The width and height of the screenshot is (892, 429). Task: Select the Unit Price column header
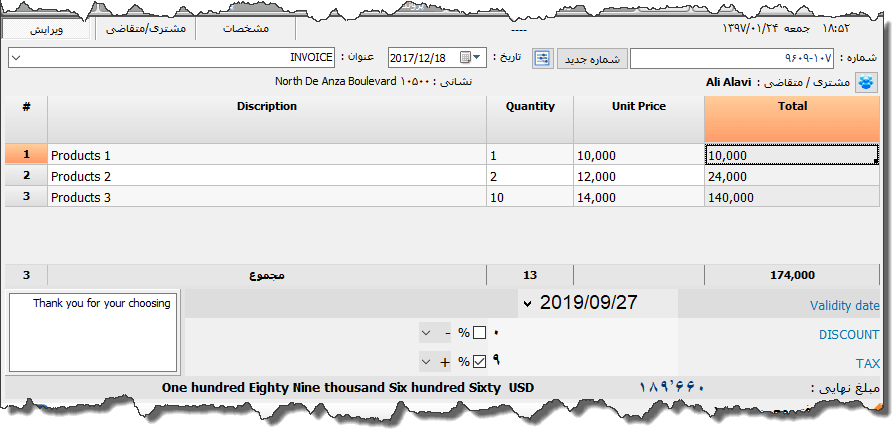tap(639, 119)
